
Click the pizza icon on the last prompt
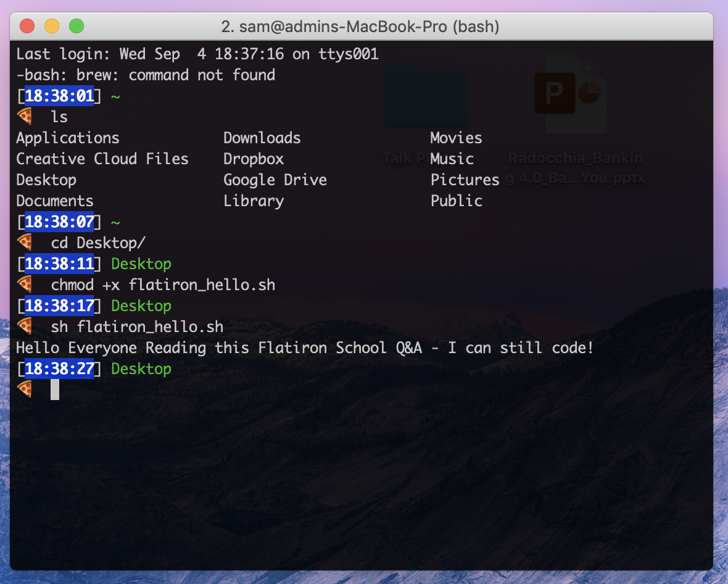[25, 388]
